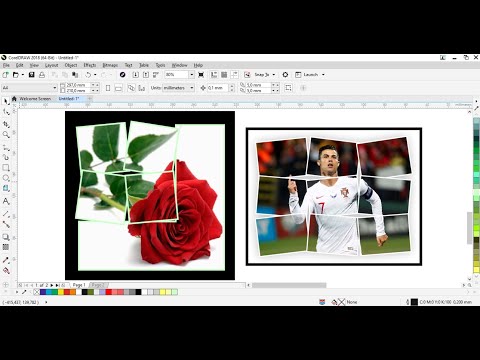Open the Object menu
This screenshot has height=360, width=480.
(x=71, y=65)
